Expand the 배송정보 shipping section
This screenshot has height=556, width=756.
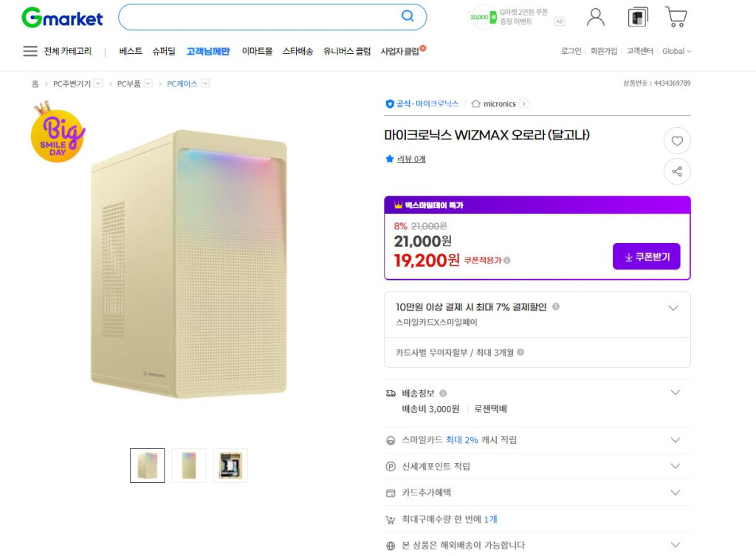pyautogui.click(x=675, y=392)
